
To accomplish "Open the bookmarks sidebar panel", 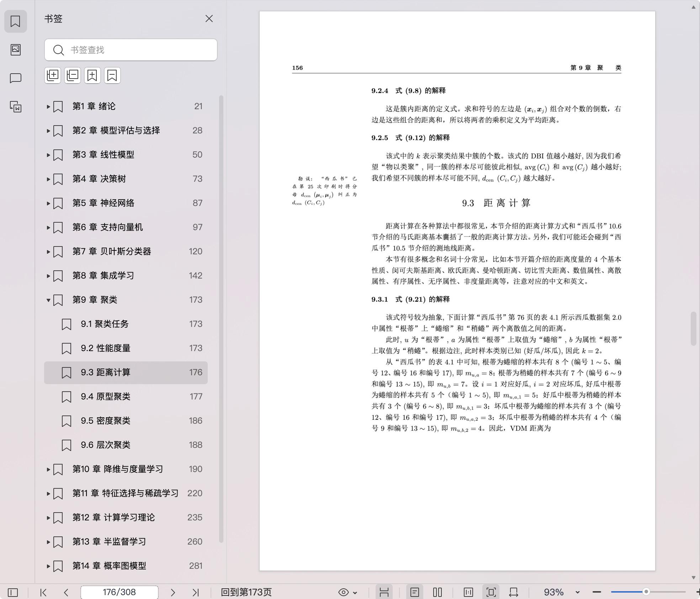I will [15, 21].
